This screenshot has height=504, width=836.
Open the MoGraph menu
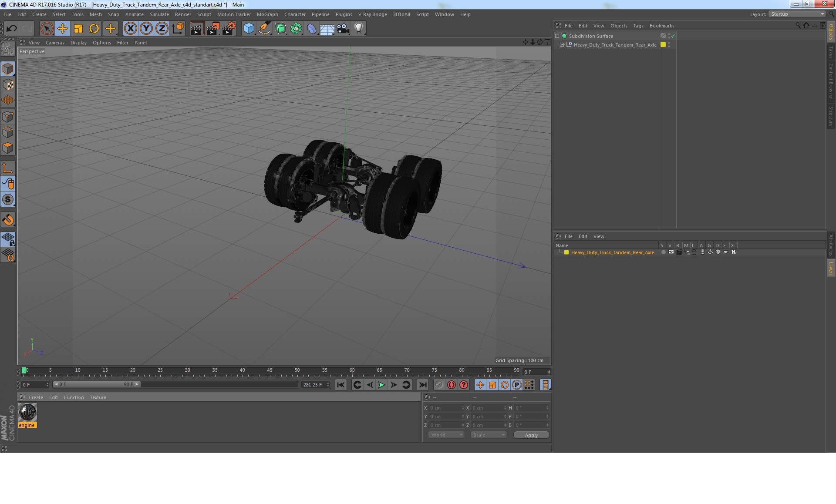[x=267, y=14]
